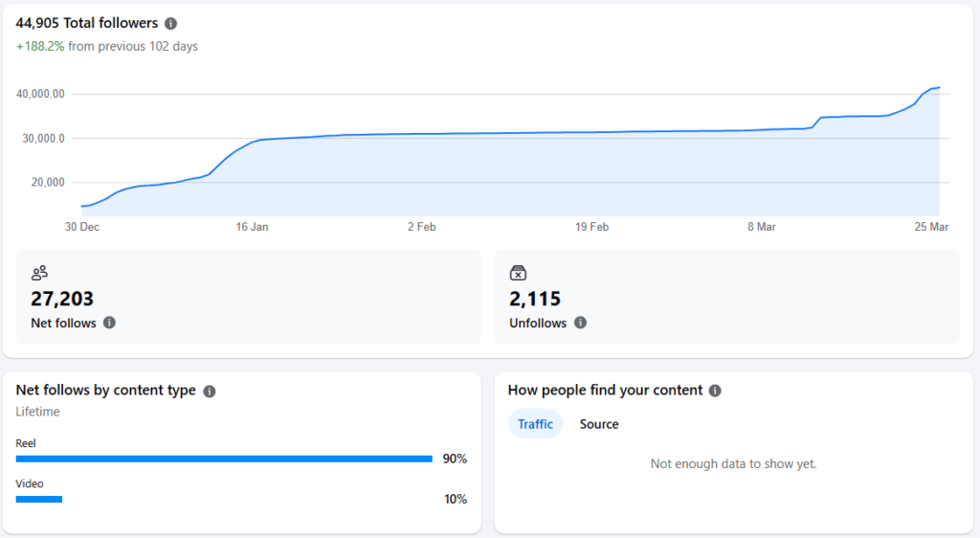Screen dimensions: 980x538
Task: Select the Traffic tab
Action: (535, 424)
